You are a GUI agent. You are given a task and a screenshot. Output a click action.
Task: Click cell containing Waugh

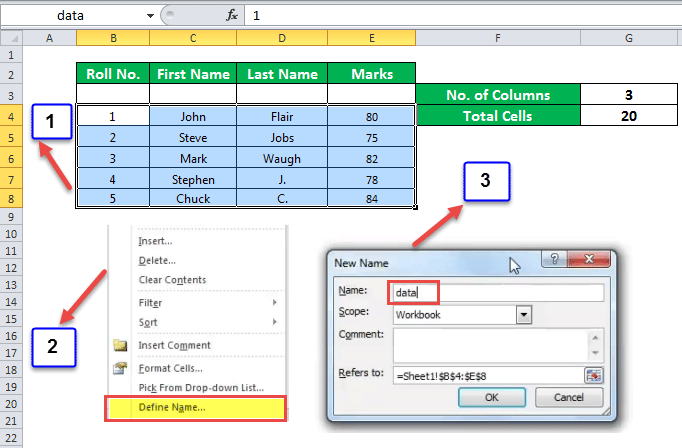[282, 159]
